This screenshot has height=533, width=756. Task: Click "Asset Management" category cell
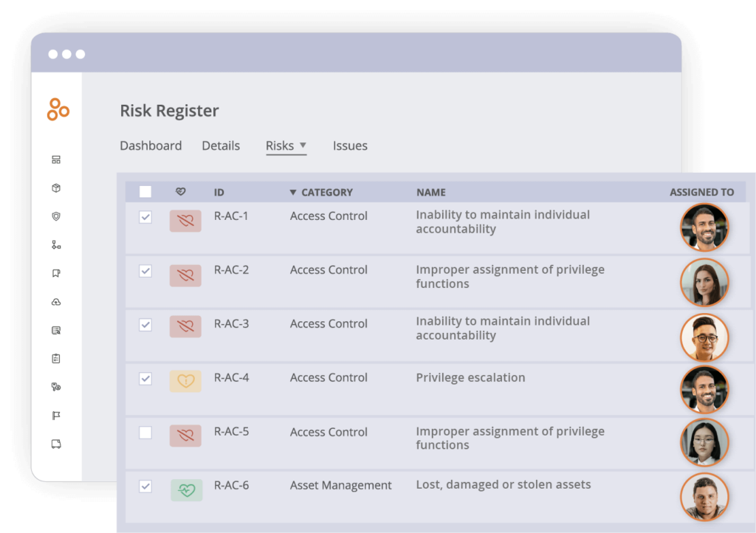pyautogui.click(x=341, y=485)
